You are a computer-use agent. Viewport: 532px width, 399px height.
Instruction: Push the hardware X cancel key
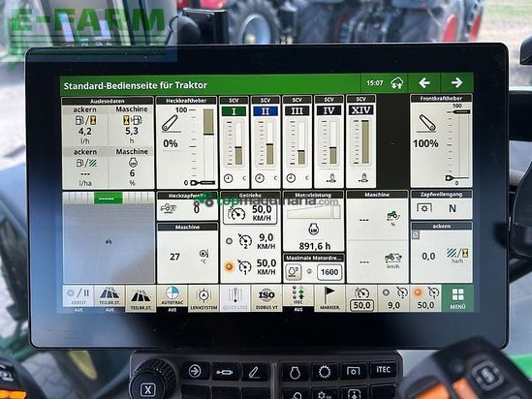[x=148, y=389]
